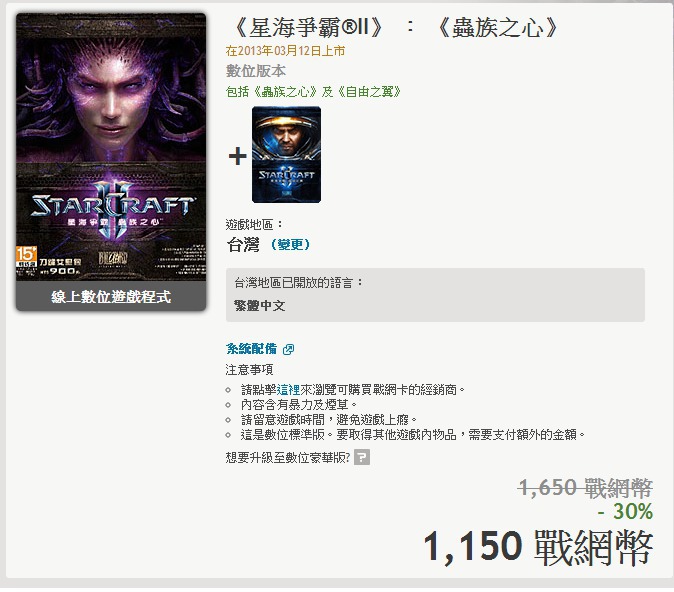Click the 15+ age rating badge
This screenshot has width=674, height=592.
click(26, 256)
